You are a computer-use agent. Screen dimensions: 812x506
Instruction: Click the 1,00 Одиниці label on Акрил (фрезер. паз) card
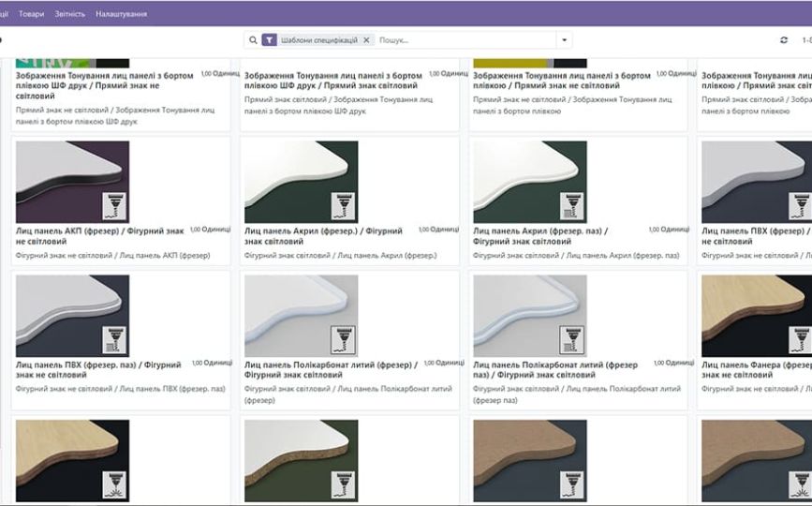(x=669, y=230)
